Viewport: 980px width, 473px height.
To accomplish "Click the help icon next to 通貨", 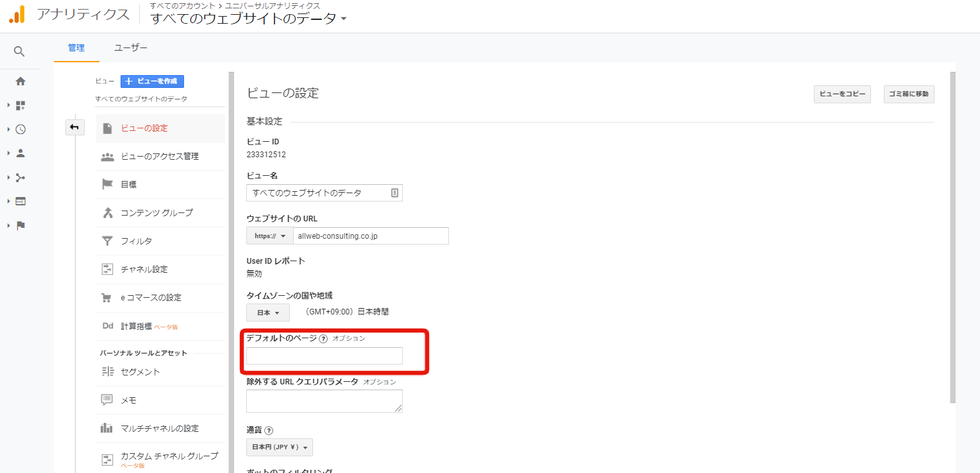I will tap(269, 431).
